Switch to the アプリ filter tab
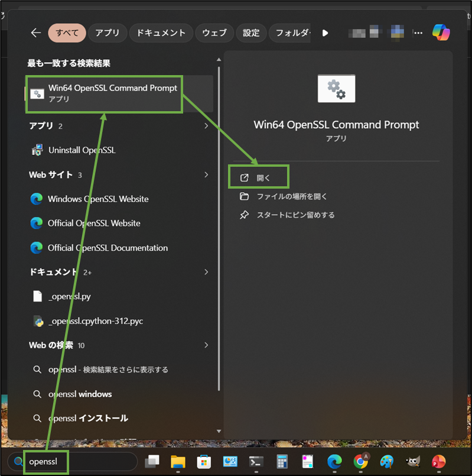The height and width of the screenshot is (476, 472). click(x=108, y=33)
